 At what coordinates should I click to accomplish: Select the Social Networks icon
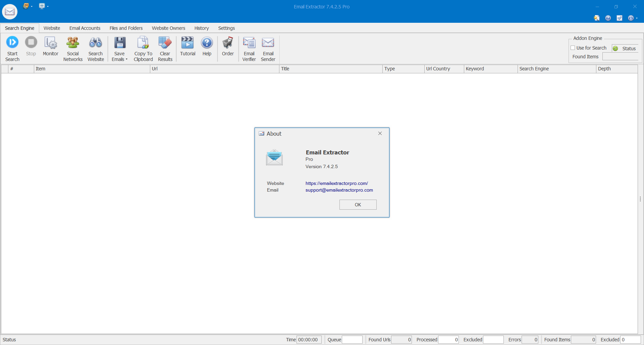click(73, 43)
